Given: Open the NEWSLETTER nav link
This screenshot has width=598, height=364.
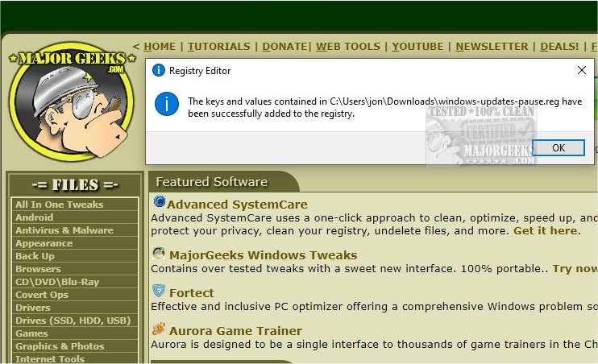Looking at the screenshot, I should (492, 47).
